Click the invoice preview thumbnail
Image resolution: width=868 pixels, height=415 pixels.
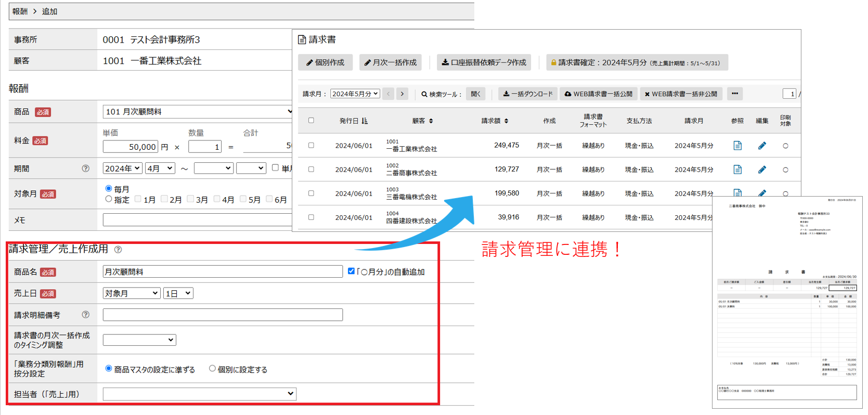787,302
